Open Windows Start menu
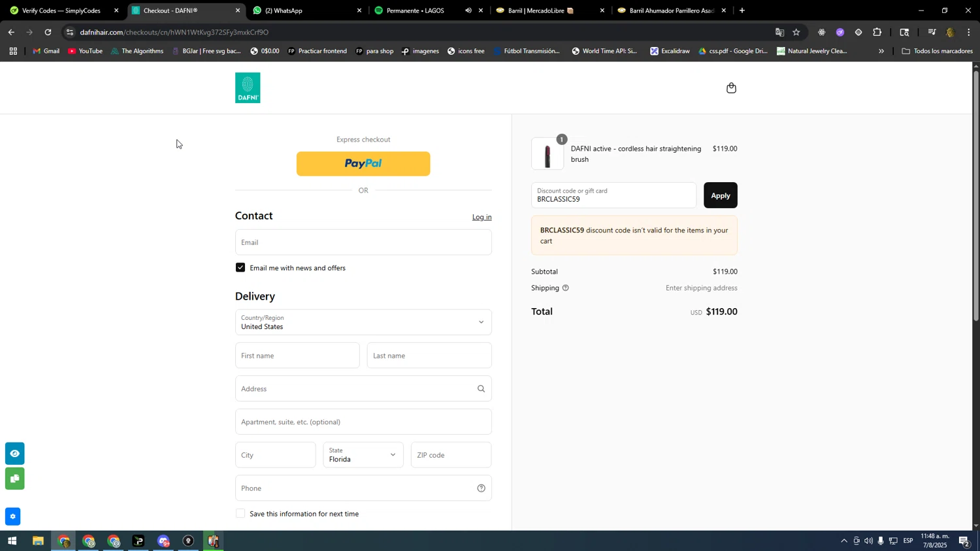This screenshot has height=551, width=980. tap(12, 541)
